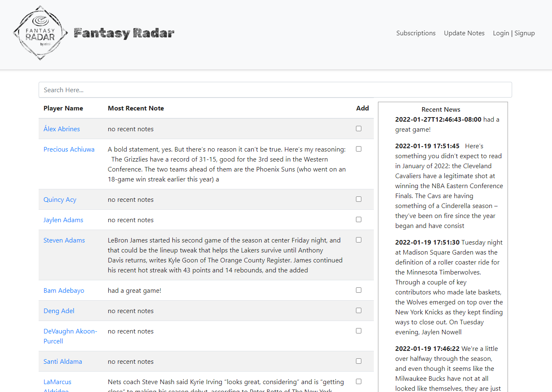The height and width of the screenshot is (392, 552).
Task: Enable the Add checkbox for Steven Adams
Action: click(358, 240)
